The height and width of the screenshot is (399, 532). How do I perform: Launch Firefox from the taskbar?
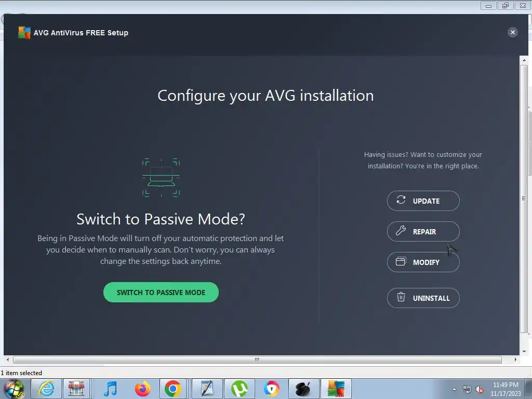click(x=142, y=389)
